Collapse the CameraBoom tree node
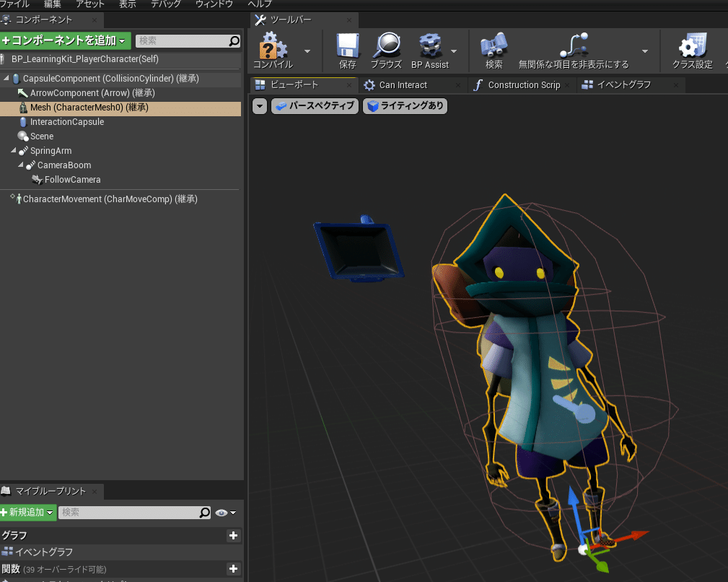Image resolution: width=728 pixels, height=582 pixels. pyautogui.click(x=20, y=165)
